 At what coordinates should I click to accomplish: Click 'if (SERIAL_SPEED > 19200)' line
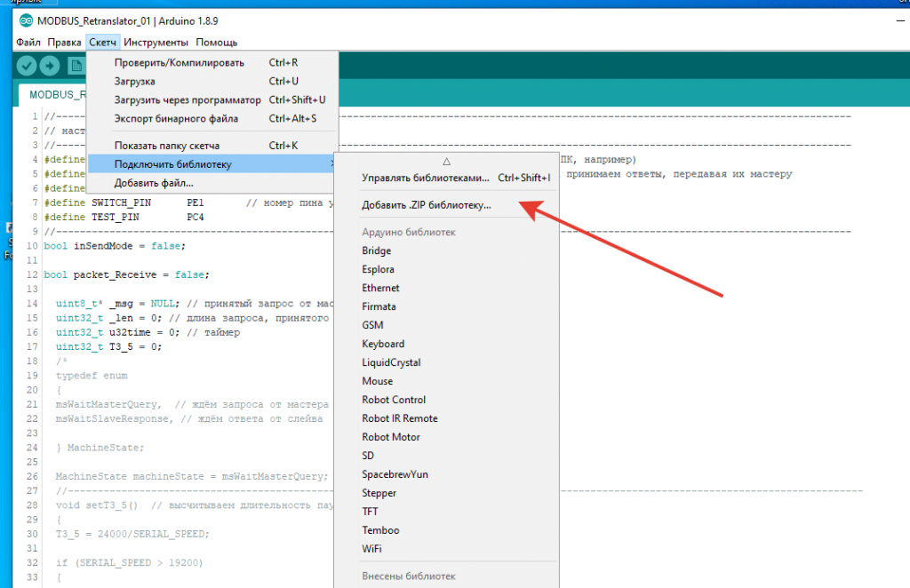(x=130, y=562)
